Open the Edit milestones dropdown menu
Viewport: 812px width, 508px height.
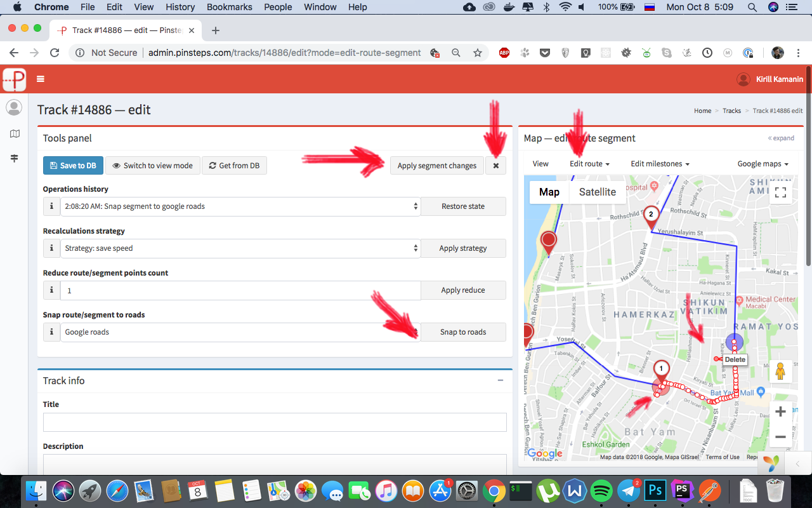pos(660,164)
